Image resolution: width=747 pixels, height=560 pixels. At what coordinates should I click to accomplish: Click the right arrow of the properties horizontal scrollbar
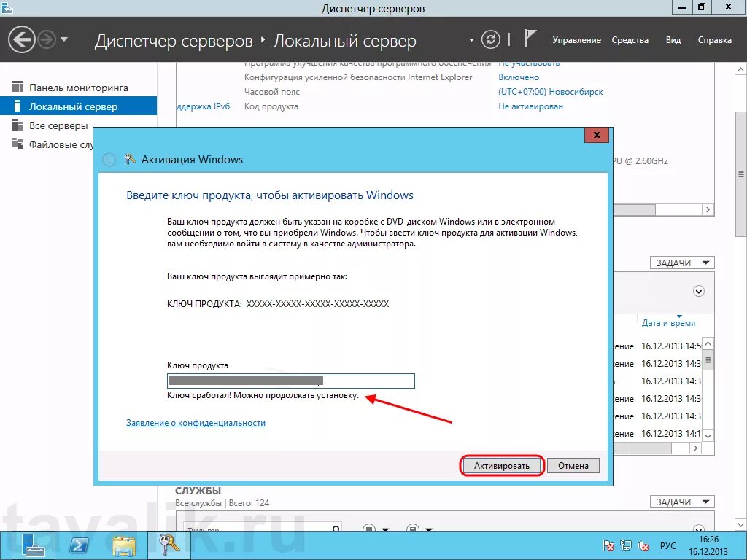pos(708,209)
